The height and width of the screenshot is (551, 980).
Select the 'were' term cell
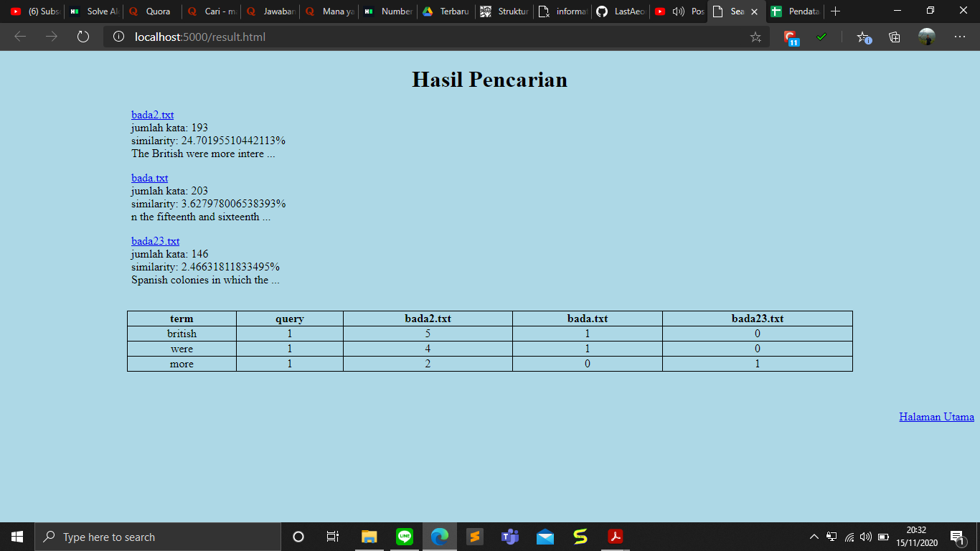[x=182, y=349]
